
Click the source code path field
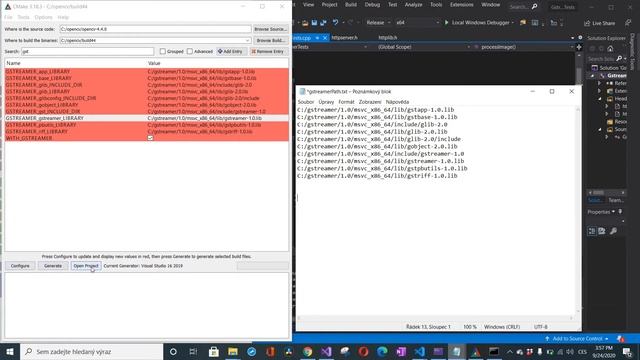[155, 29]
